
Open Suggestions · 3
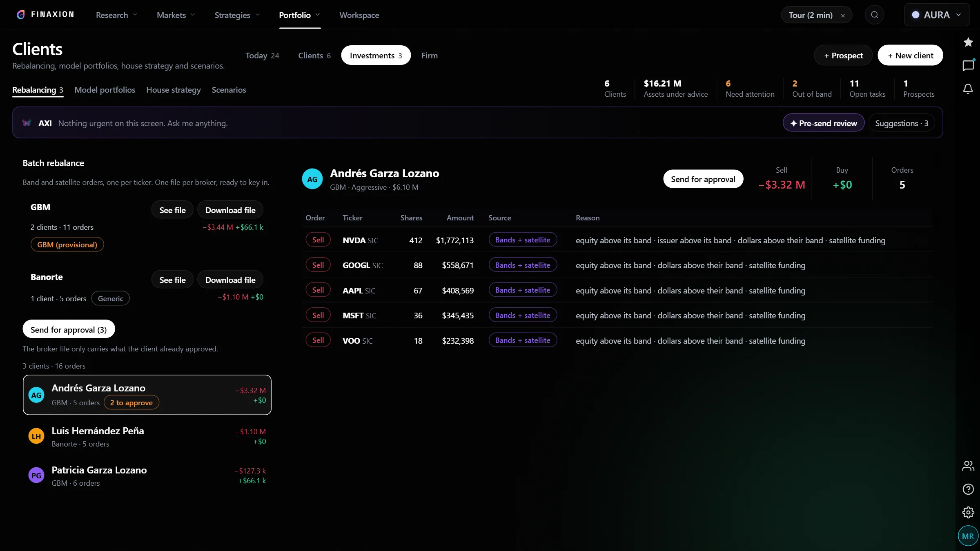902,123
